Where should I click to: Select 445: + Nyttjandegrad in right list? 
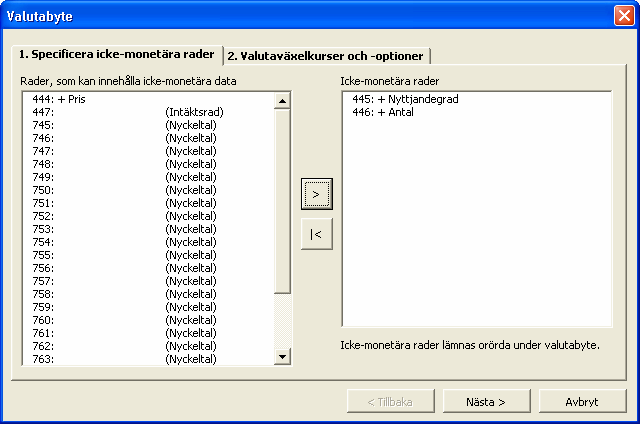[x=476, y=99]
